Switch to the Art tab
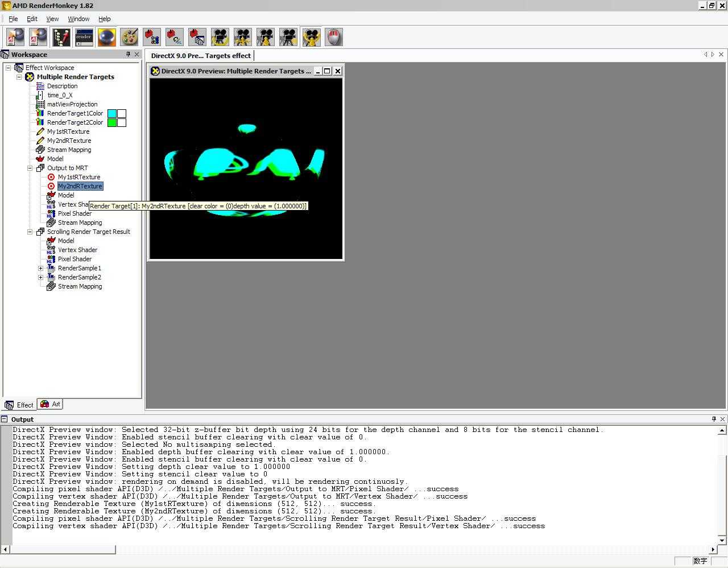The image size is (728, 568). [50, 404]
